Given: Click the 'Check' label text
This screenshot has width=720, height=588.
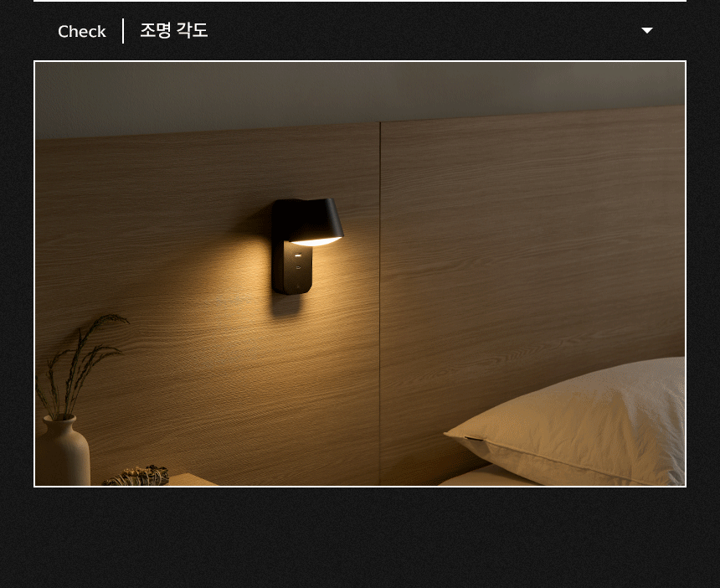Looking at the screenshot, I should click(82, 31).
